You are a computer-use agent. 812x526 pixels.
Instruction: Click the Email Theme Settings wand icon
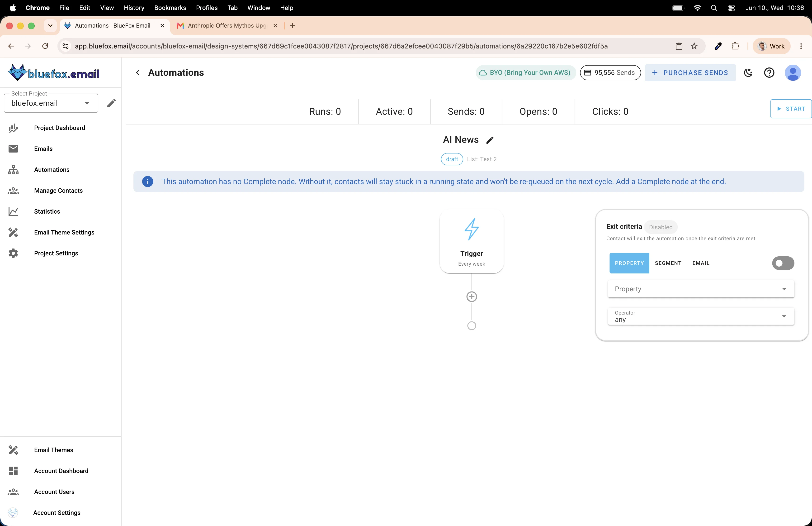[13, 232]
